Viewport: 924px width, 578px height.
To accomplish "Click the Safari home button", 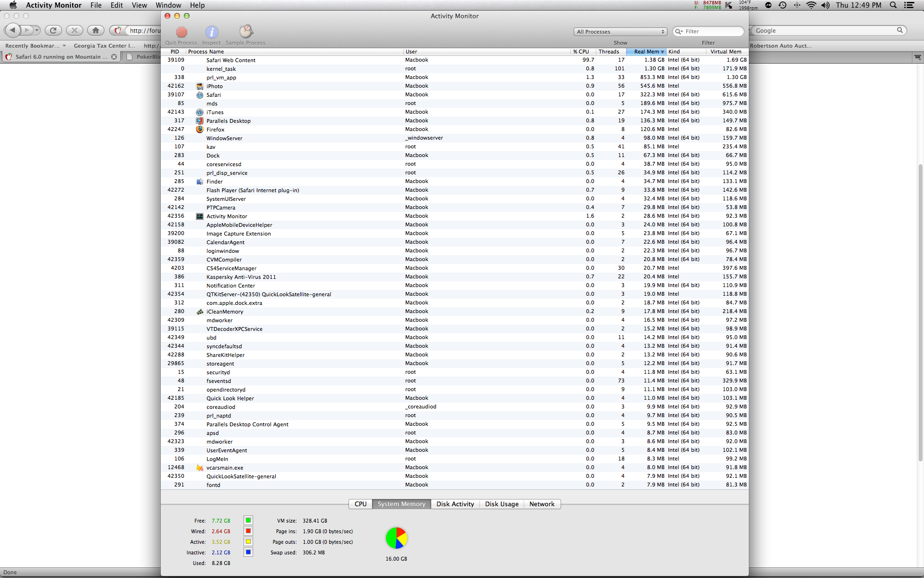I will click(96, 30).
